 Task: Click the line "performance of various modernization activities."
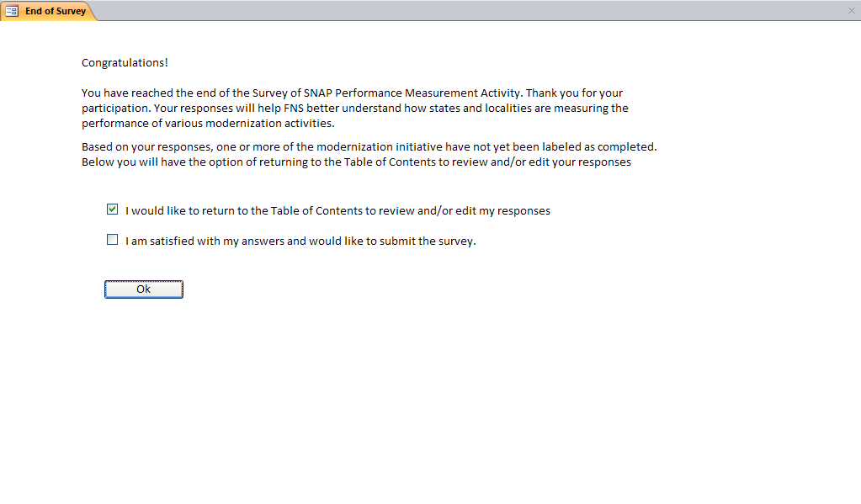coord(208,124)
